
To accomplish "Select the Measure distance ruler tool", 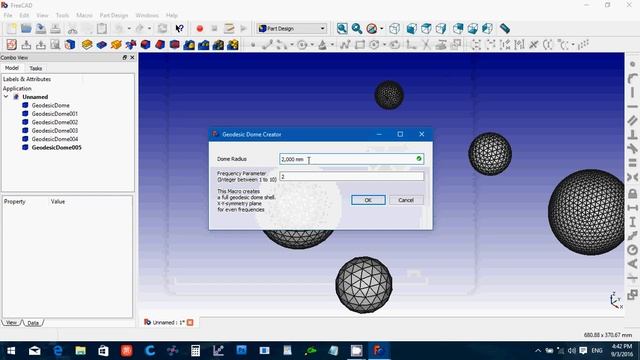I will [505, 29].
